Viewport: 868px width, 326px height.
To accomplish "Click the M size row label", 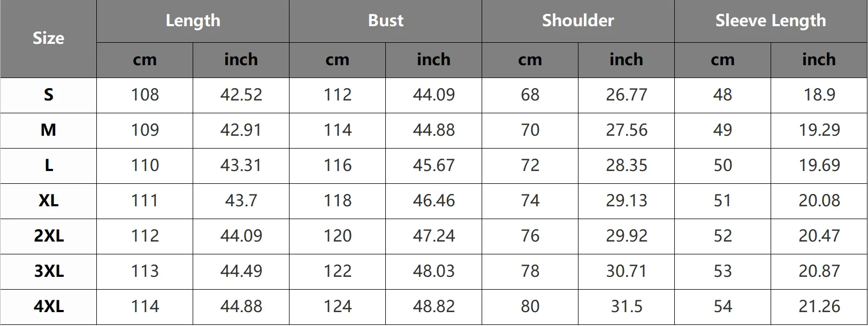I will (48, 130).
